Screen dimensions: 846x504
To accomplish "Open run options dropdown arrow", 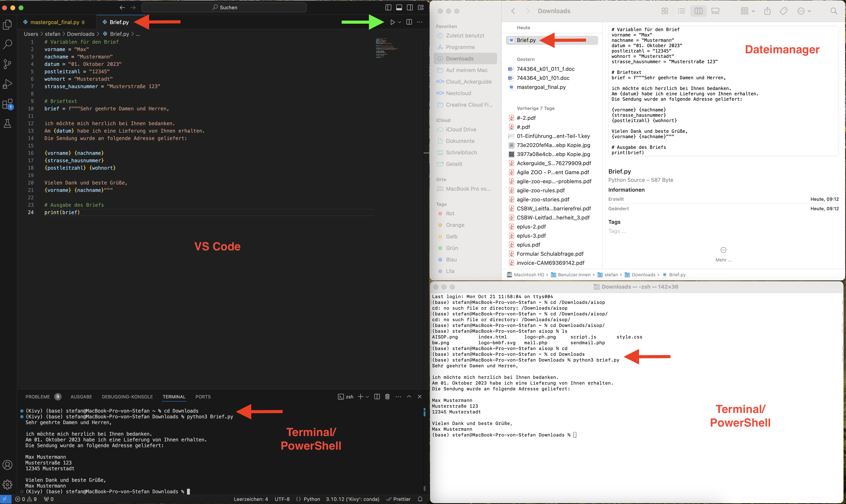I will [x=400, y=22].
